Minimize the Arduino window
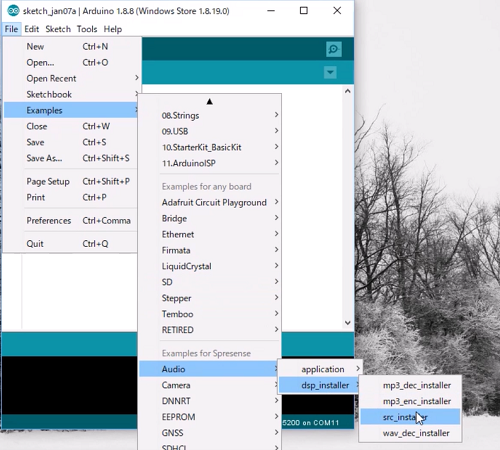500x450 pixels. point(271,11)
